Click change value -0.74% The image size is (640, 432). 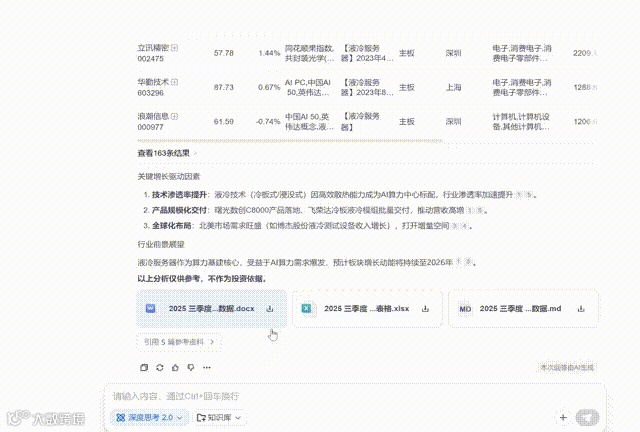268,122
